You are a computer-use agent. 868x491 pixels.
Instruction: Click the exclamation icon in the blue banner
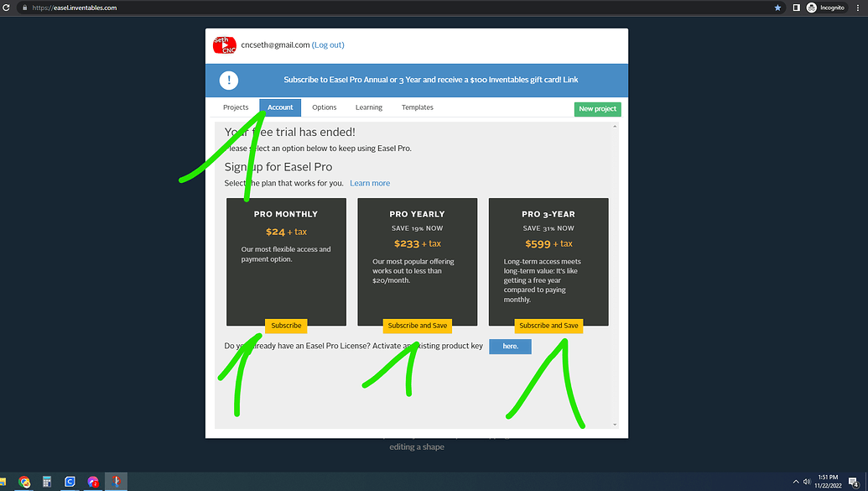pyautogui.click(x=228, y=81)
